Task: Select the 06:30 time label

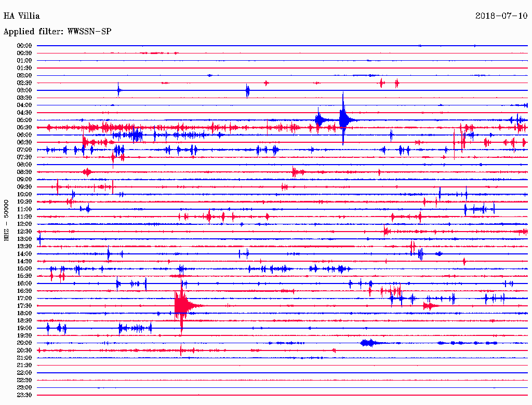Action: point(24,142)
